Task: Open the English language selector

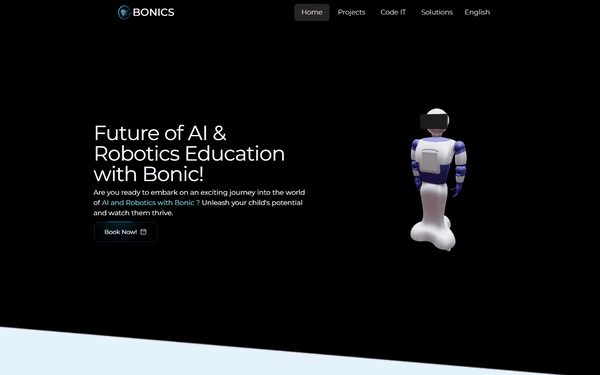Action: 477,12
